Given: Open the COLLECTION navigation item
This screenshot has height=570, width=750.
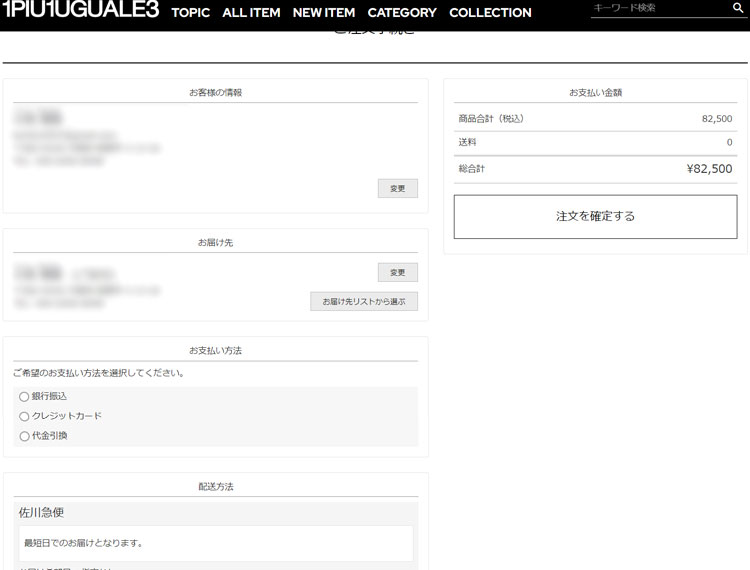Looking at the screenshot, I should click(490, 13).
